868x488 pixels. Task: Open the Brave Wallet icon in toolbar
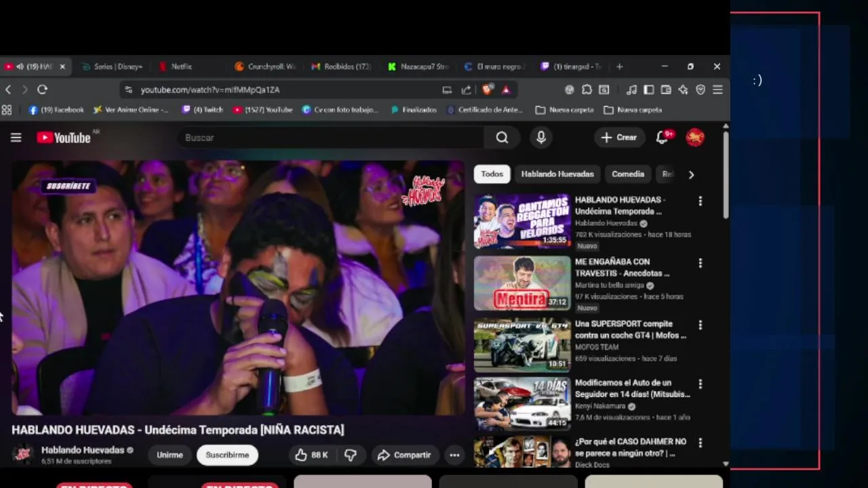666,89
